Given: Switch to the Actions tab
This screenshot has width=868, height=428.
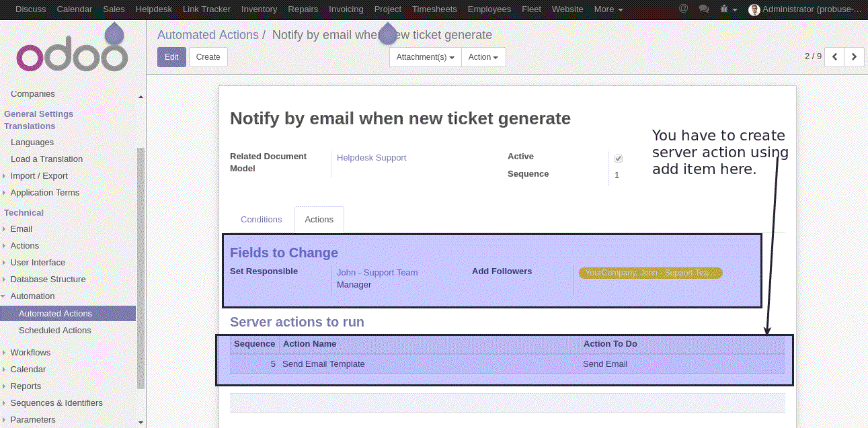Looking at the screenshot, I should 319,220.
